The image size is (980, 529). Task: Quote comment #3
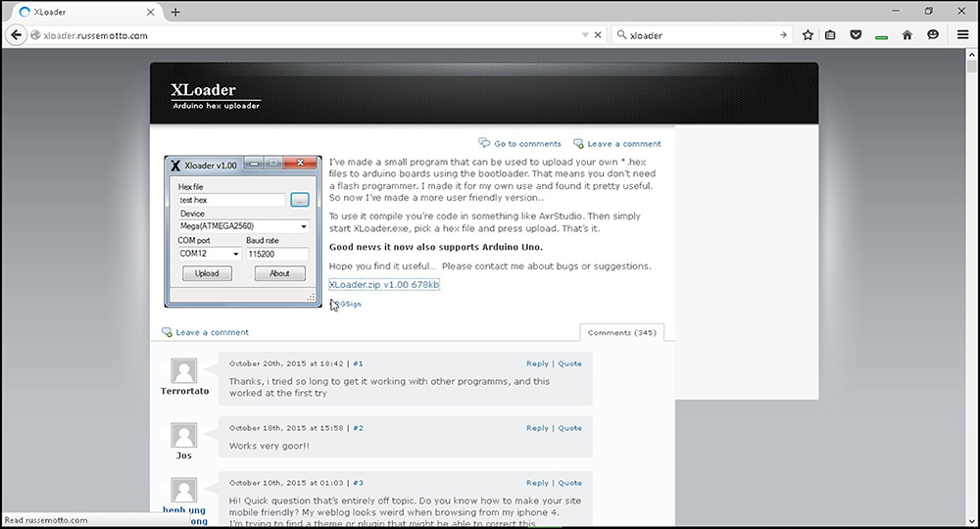[569, 483]
